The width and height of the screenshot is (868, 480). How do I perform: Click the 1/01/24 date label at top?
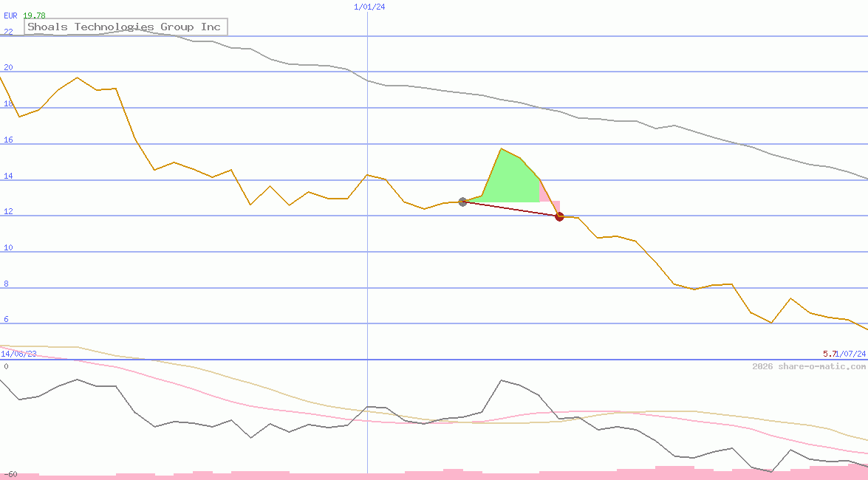[369, 7]
